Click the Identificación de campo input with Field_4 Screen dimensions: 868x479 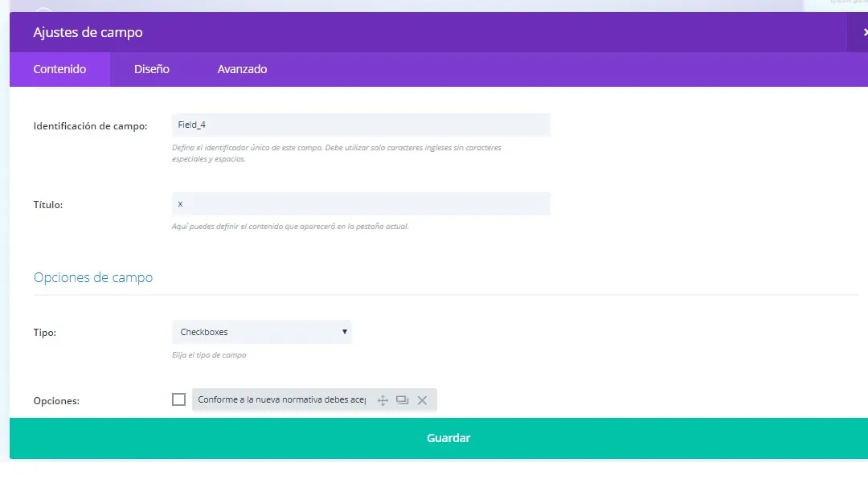point(361,125)
